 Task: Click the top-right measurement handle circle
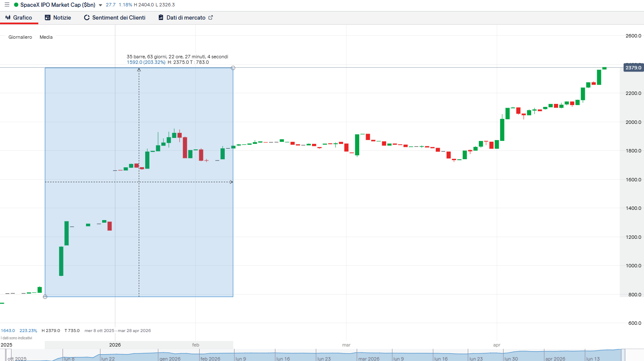(233, 67)
